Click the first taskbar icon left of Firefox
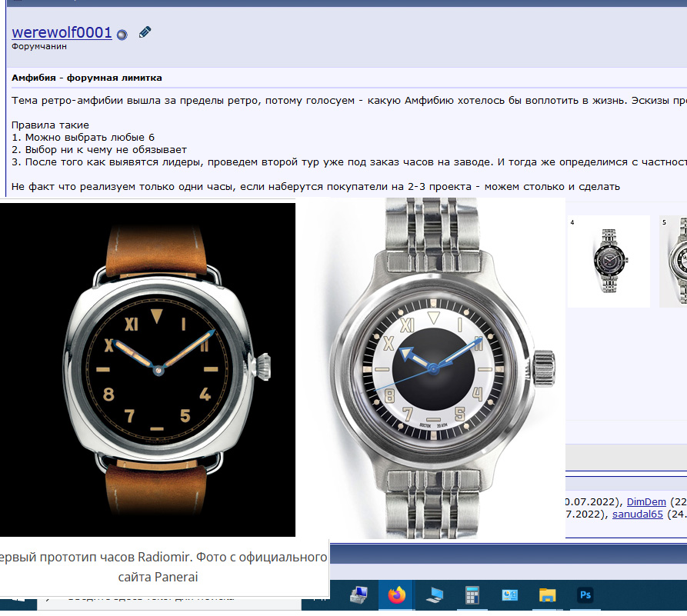Viewport: 687px width, 616px height. coord(359,595)
